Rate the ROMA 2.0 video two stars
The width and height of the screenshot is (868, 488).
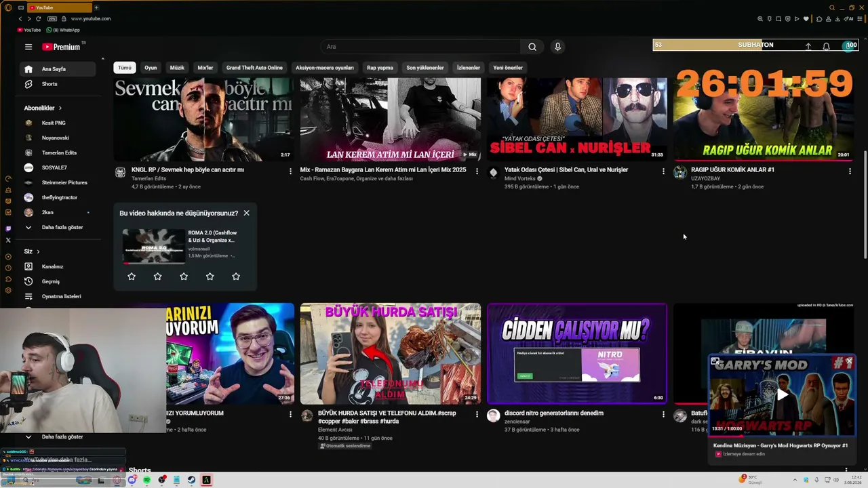(157, 277)
